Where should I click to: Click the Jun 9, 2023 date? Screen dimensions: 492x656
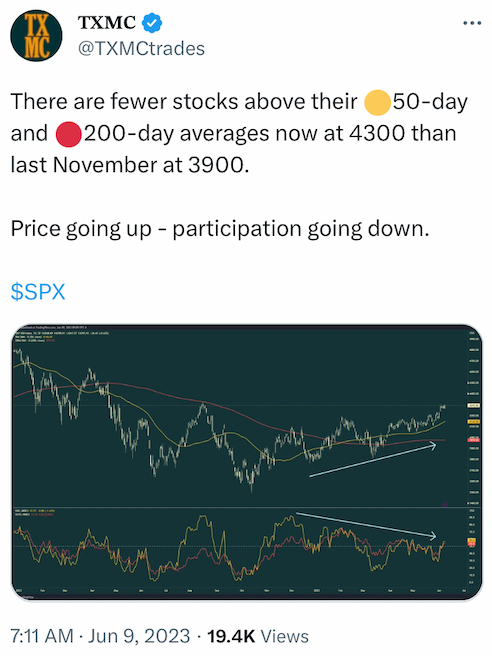point(139,636)
